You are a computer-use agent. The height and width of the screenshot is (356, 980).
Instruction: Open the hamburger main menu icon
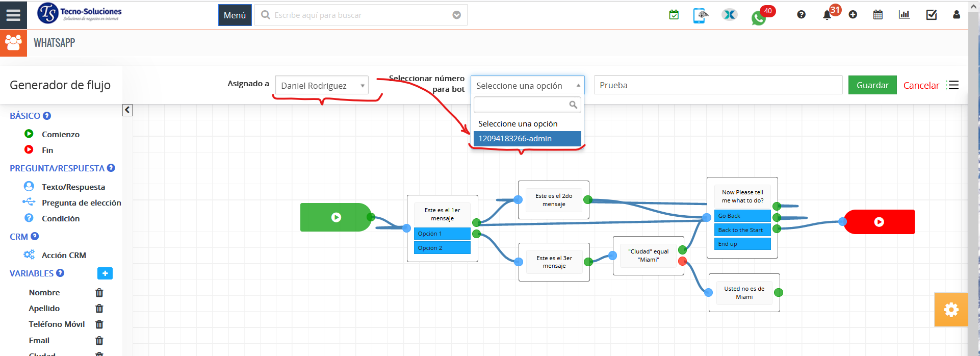pos(13,15)
